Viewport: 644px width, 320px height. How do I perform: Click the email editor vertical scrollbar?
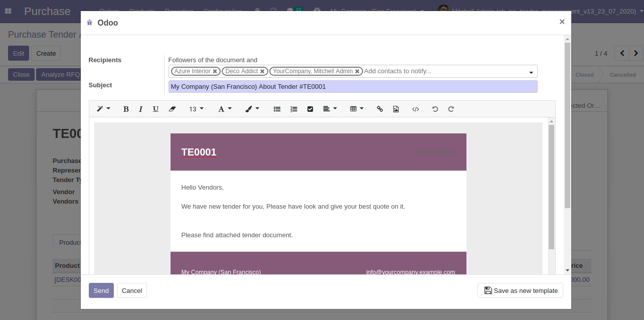551,187
